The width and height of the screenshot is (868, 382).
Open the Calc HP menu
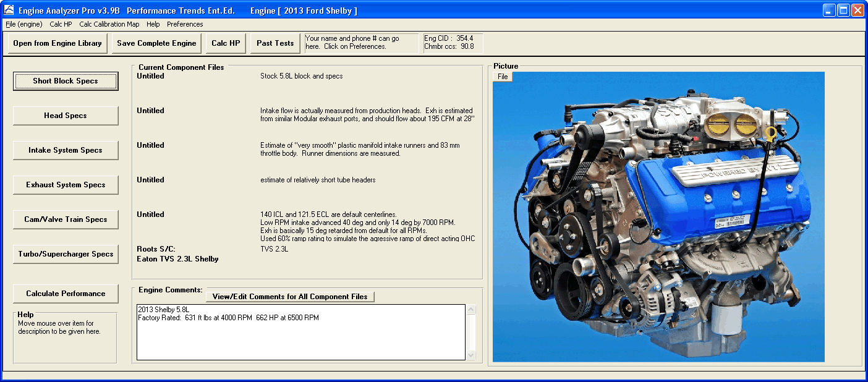(61, 24)
